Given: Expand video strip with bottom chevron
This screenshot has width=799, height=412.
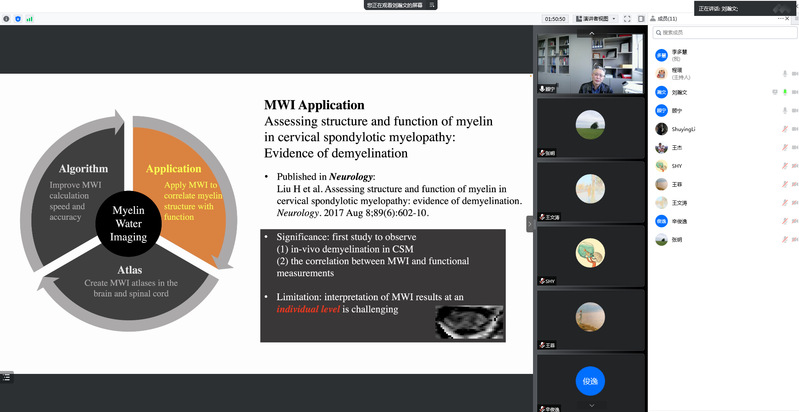Looking at the screenshot, I should point(591,405).
